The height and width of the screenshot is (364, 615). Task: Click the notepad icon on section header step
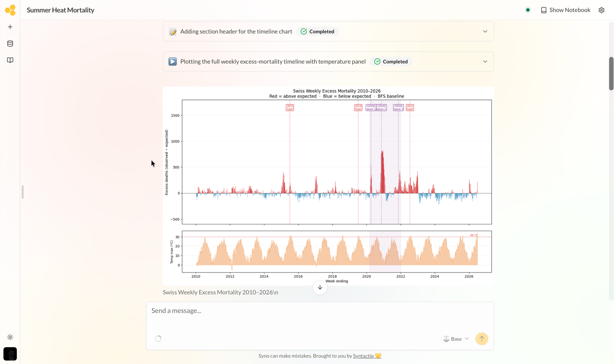click(x=173, y=32)
